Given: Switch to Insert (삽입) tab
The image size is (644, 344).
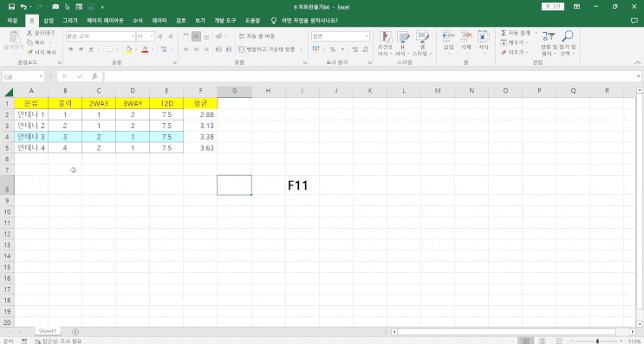Looking at the screenshot, I should [49, 20].
